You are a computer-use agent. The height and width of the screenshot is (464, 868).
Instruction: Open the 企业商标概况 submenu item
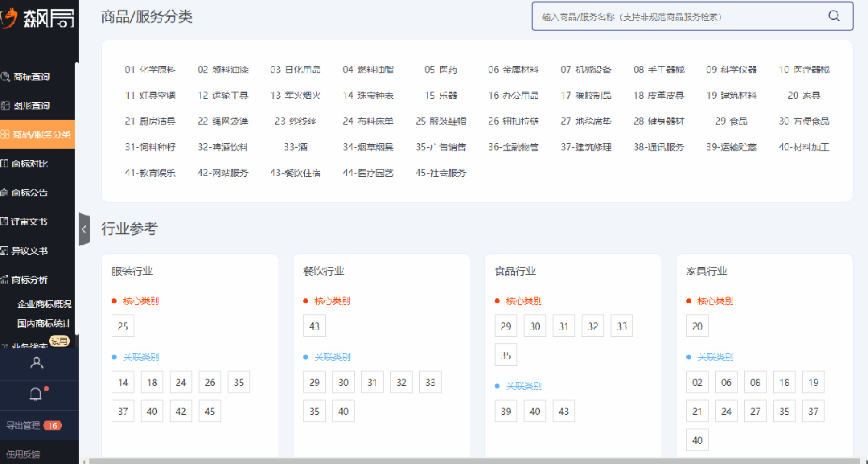tap(44, 304)
